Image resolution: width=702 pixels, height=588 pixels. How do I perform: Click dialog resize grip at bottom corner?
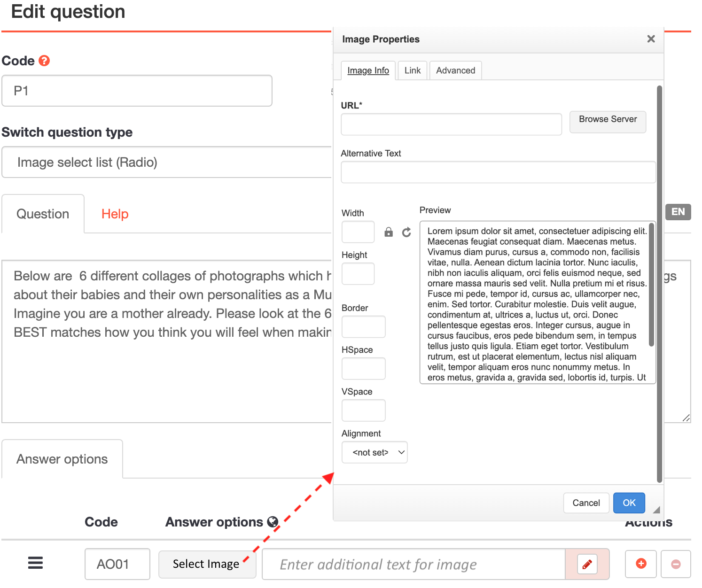(656, 510)
